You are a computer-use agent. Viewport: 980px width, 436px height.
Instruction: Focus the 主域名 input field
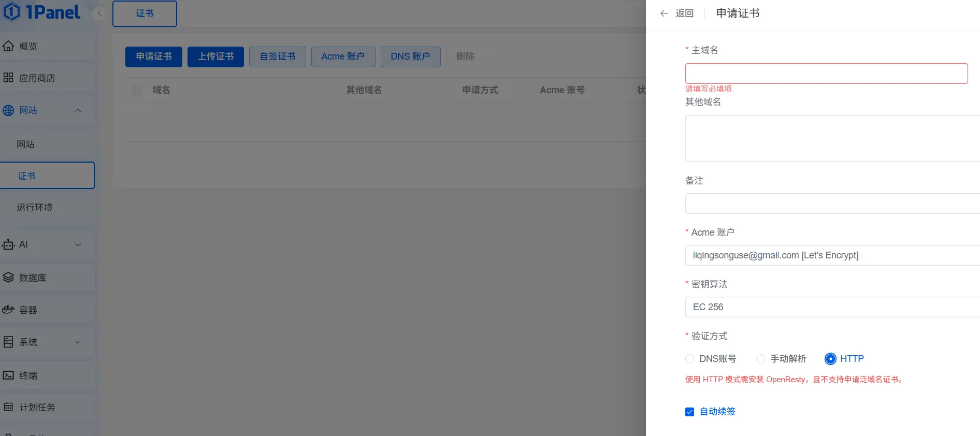tap(826, 74)
